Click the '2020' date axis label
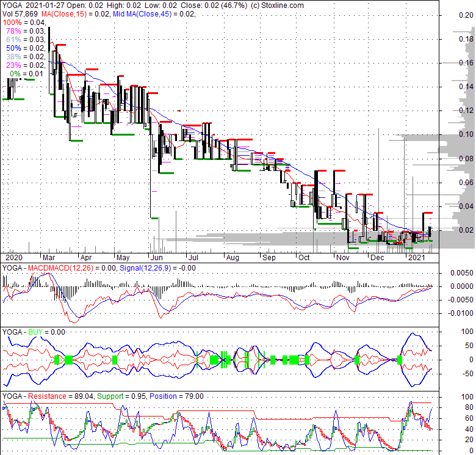Viewport: 476px width, 455px height. tap(14, 258)
